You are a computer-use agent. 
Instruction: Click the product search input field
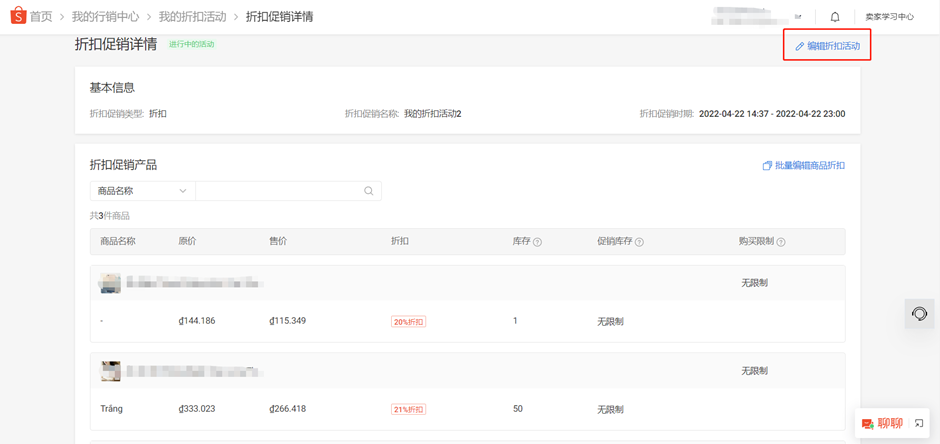click(278, 191)
